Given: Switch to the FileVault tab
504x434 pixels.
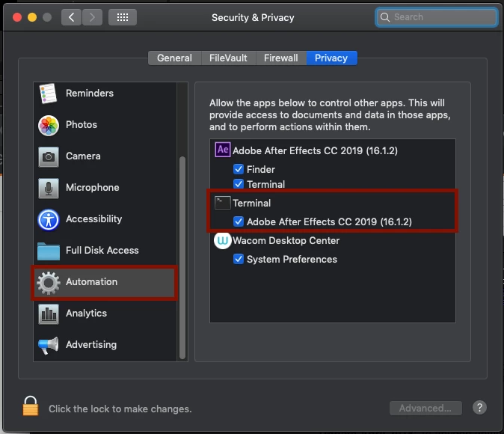Looking at the screenshot, I should point(228,58).
